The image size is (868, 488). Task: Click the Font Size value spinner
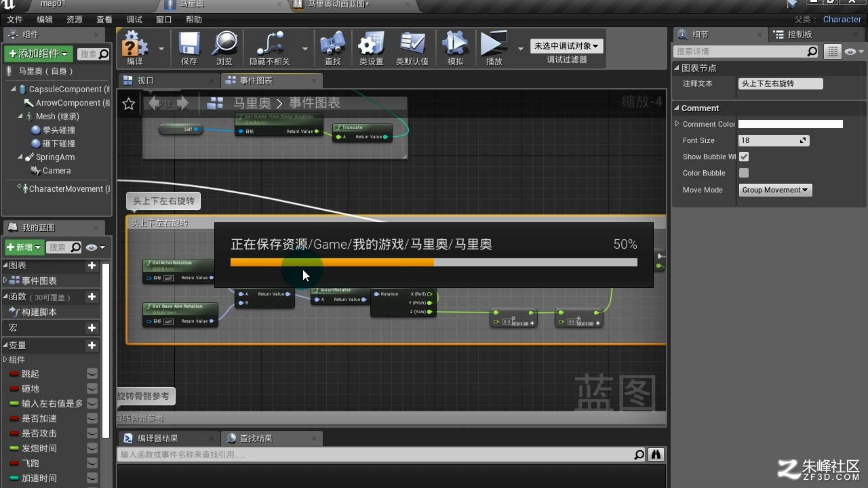tap(774, 140)
